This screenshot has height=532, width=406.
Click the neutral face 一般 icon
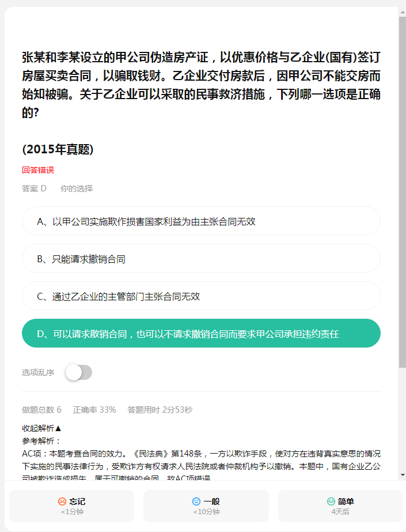click(x=196, y=501)
